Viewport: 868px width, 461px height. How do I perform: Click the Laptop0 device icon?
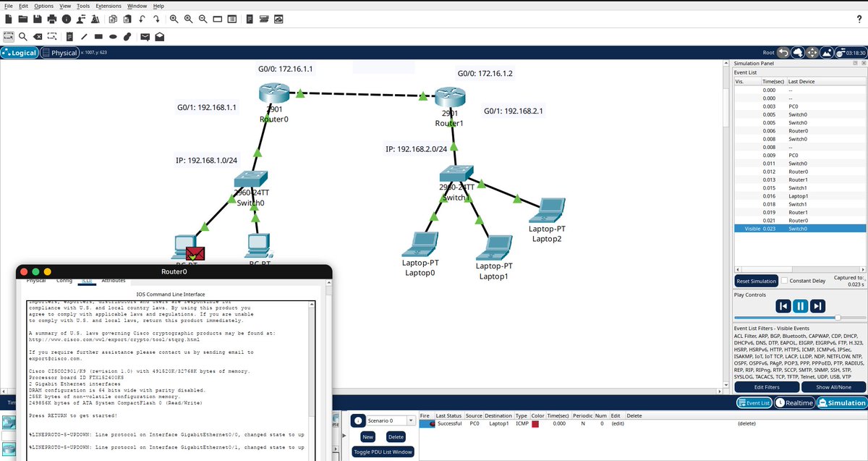[x=420, y=244]
